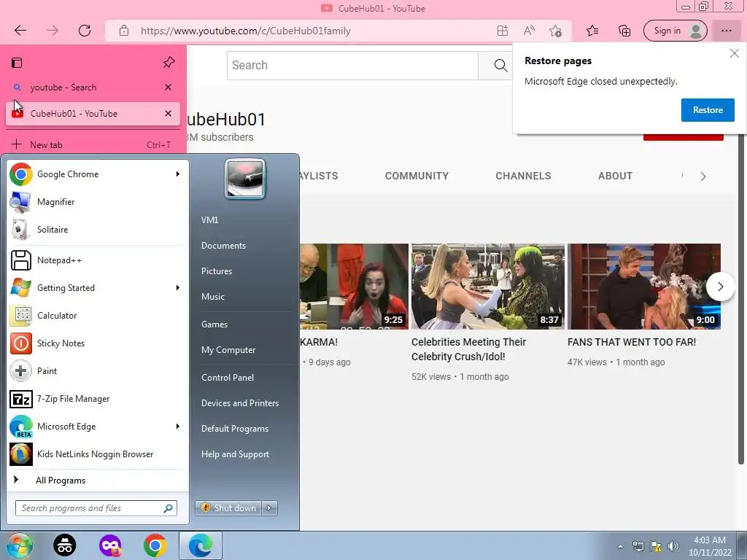
Task: Open Music from Start menu
Action: click(213, 297)
